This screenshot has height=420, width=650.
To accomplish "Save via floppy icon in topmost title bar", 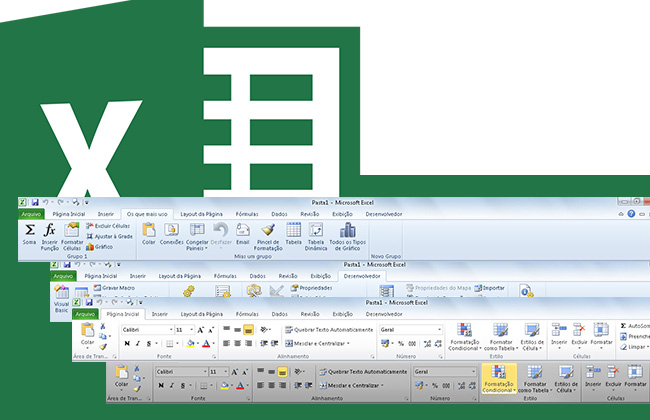I will pyautogui.click(x=35, y=202).
